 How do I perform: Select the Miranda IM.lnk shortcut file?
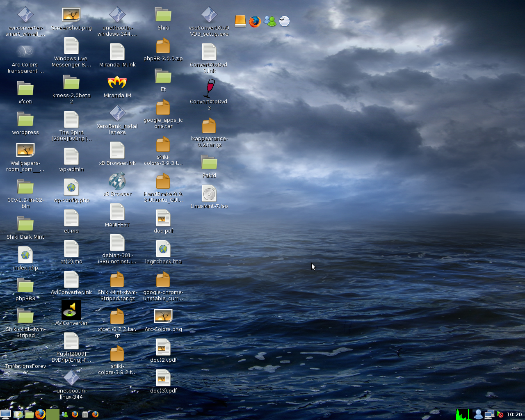pos(117,52)
